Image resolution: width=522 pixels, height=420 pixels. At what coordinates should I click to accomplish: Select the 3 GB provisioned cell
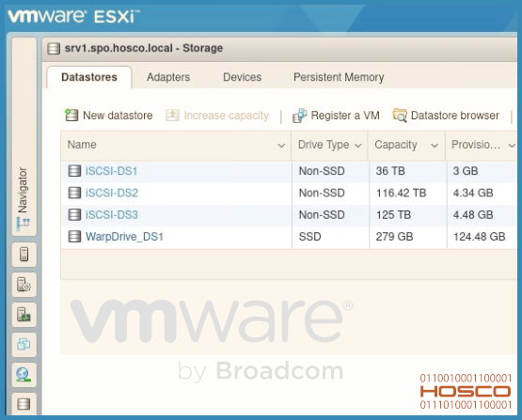point(482,171)
